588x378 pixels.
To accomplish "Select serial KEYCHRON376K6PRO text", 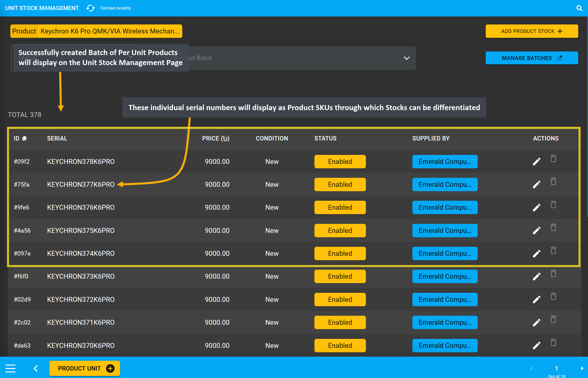I will 81,207.
